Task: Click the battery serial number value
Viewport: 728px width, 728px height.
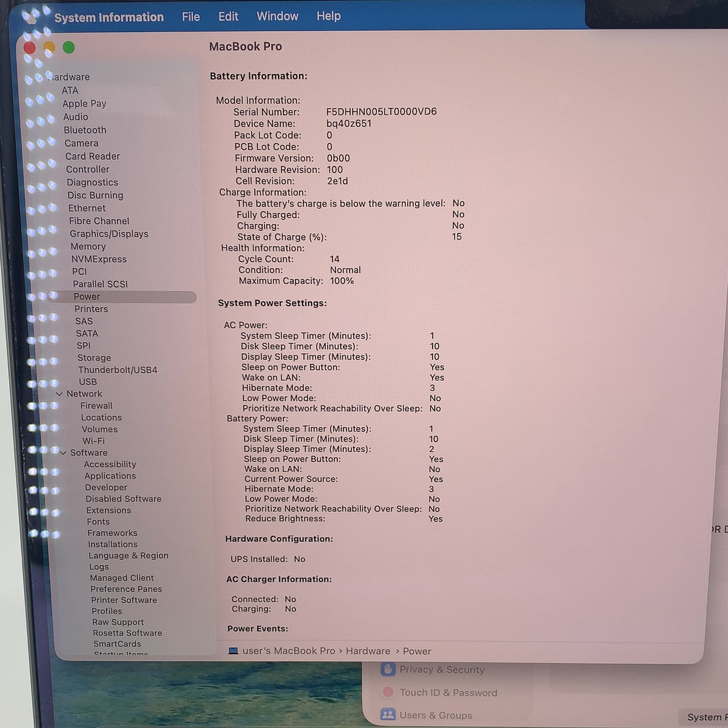Action: click(x=382, y=112)
